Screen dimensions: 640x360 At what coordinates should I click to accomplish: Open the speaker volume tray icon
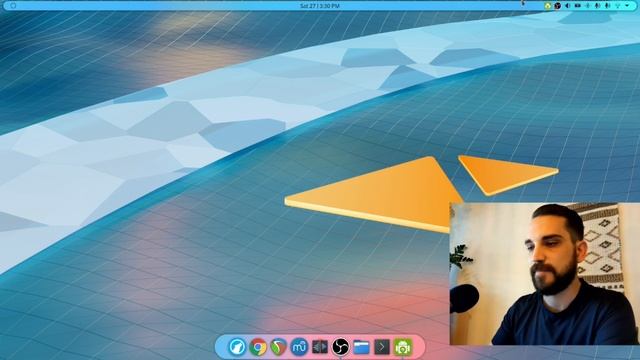(567, 6)
